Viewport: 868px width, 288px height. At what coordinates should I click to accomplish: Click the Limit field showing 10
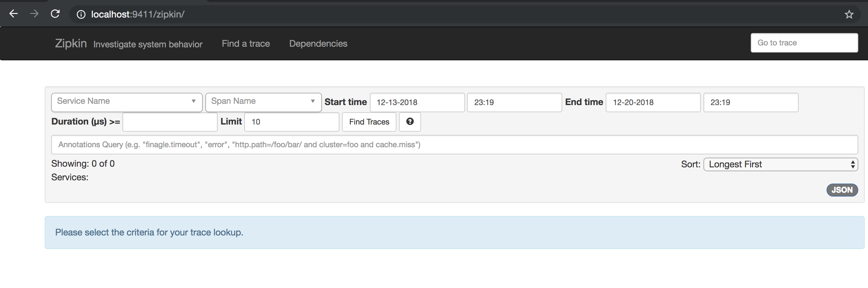[291, 122]
